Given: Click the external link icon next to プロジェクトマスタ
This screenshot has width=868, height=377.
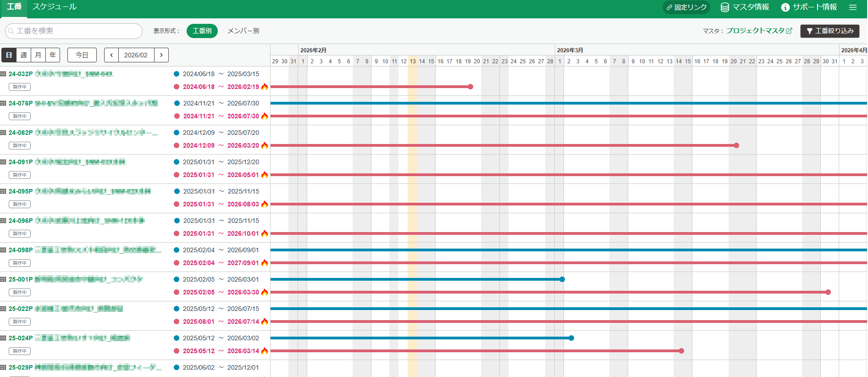Looking at the screenshot, I should [789, 31].
